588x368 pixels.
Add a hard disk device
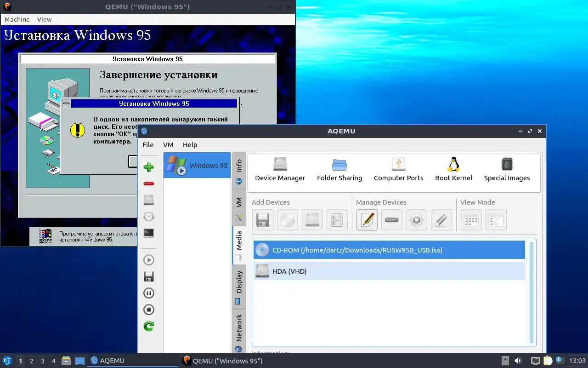click(x=312, y=220)
